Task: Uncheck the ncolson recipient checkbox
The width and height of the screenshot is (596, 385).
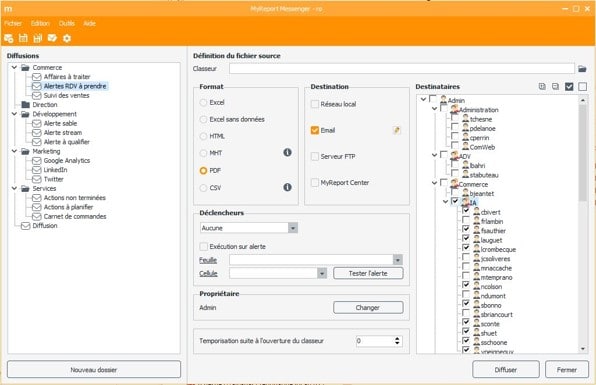Action: click(466, 285)
